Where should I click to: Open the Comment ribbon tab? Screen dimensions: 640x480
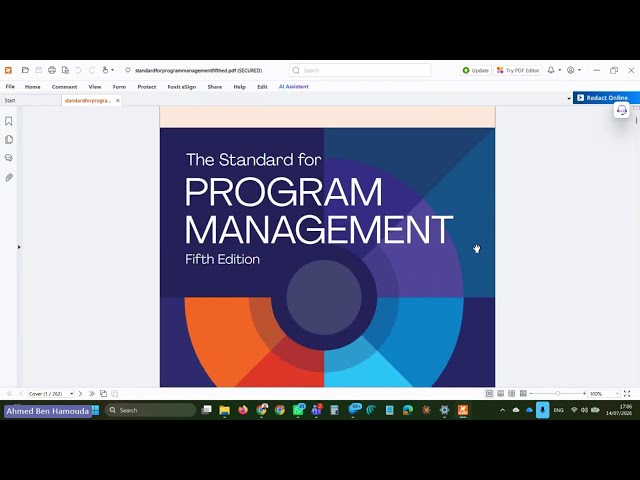(x=64, y=87)
